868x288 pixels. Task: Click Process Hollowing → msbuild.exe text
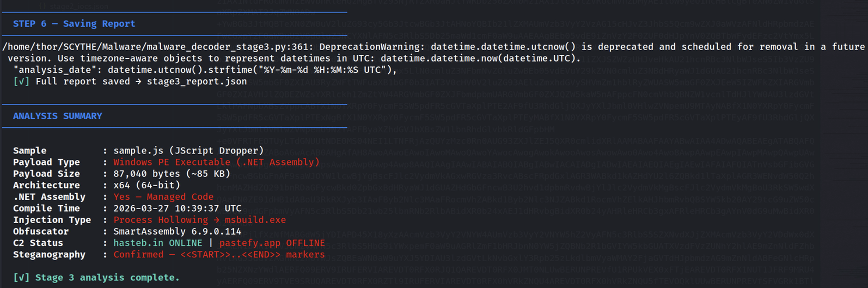[199, 220]
